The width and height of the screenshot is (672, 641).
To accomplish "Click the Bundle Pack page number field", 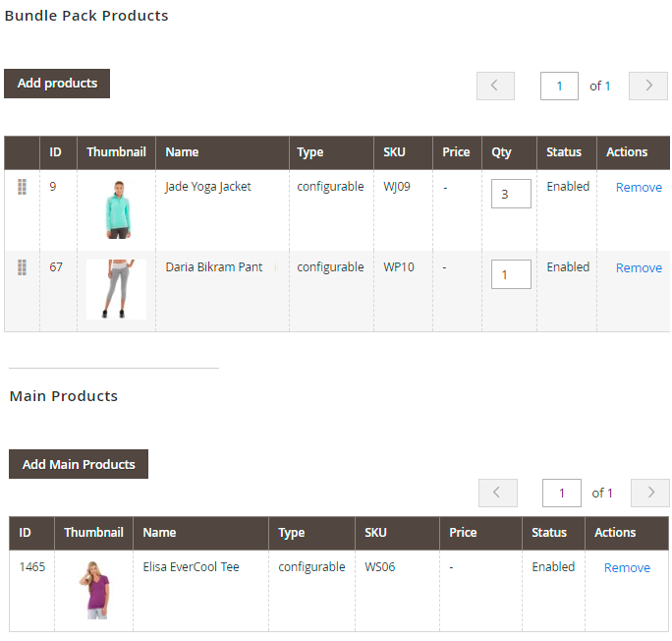I will pos(559,86).
